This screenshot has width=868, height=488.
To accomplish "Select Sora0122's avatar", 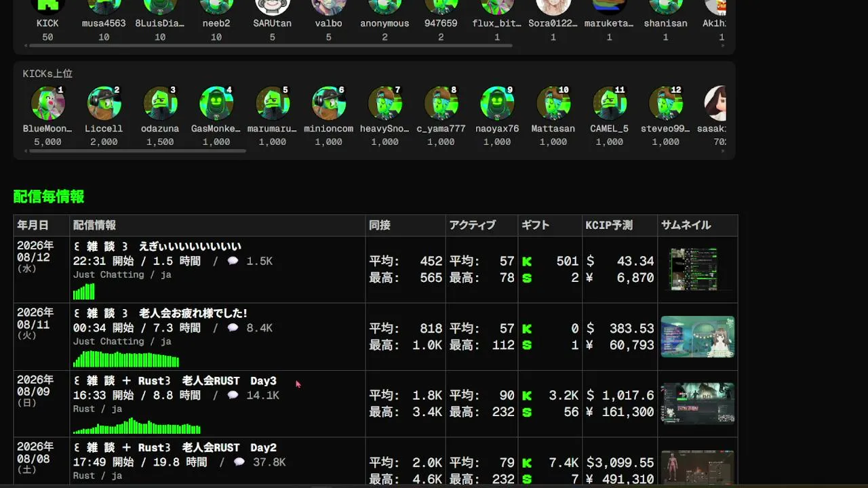I will point(553,7).
